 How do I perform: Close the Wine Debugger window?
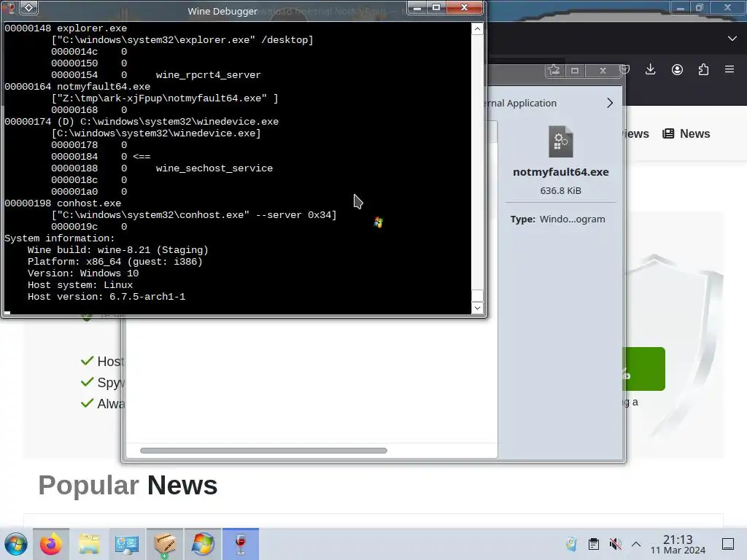tap(465, 7)
